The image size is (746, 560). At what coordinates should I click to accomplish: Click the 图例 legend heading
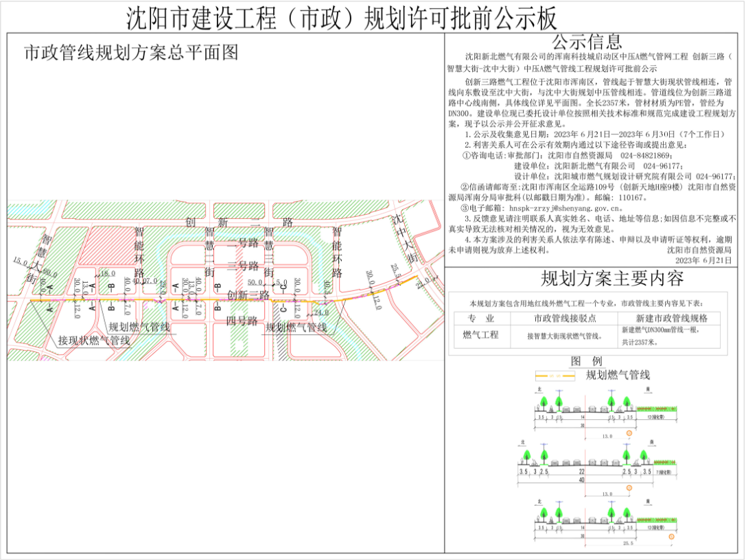[x=587, y=362]
